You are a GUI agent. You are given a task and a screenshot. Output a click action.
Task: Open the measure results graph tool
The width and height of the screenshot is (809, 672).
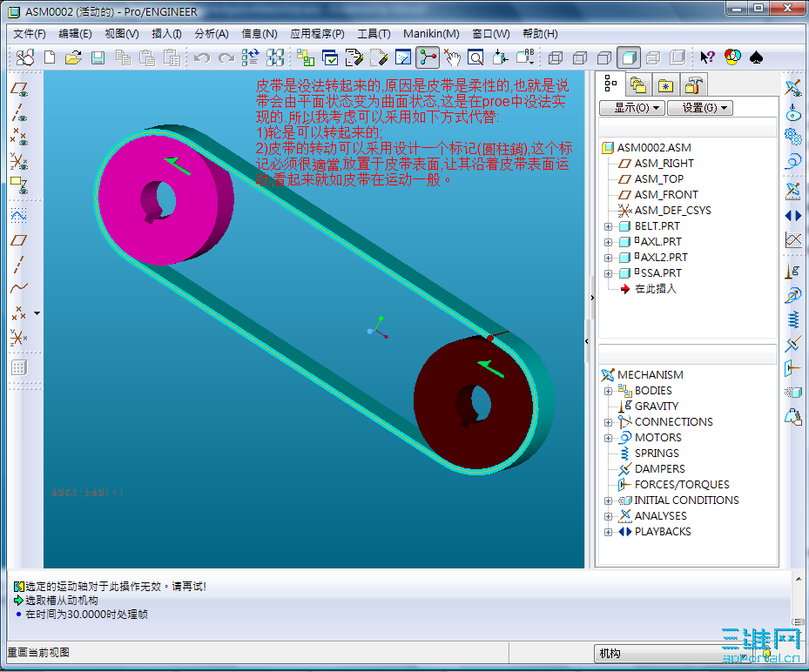coord(793,239)
